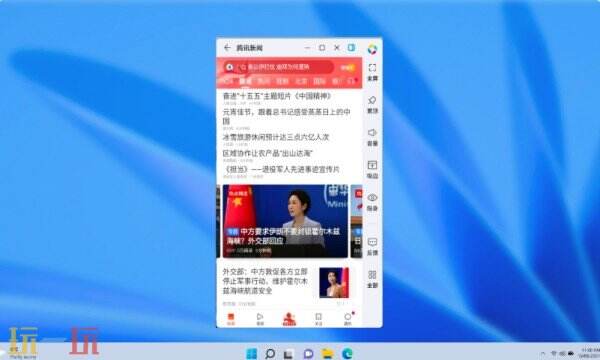Expand hidden system tray icons chevron
This screenshot has height=360, width=600.
(x=543, y=353)
